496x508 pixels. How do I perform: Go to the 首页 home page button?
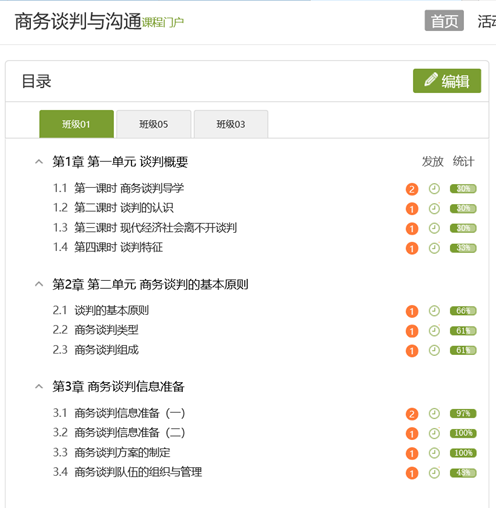(x=444, y=21)
